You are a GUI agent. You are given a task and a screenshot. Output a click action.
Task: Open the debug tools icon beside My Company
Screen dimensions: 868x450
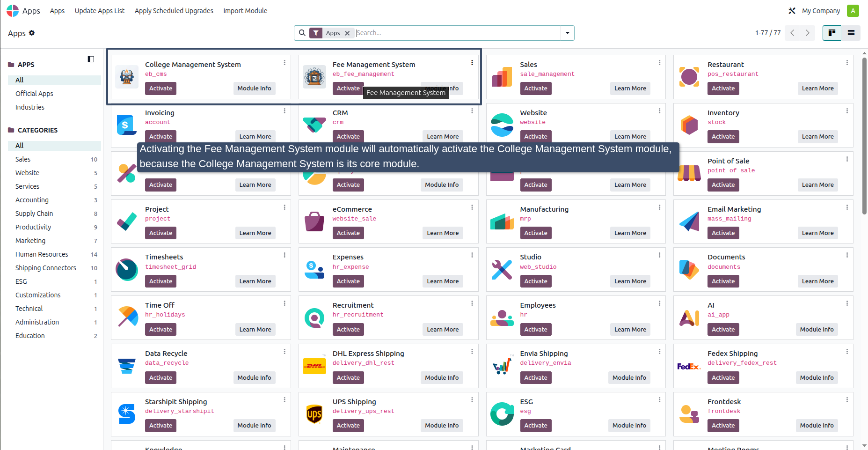[x=792, y=11]
